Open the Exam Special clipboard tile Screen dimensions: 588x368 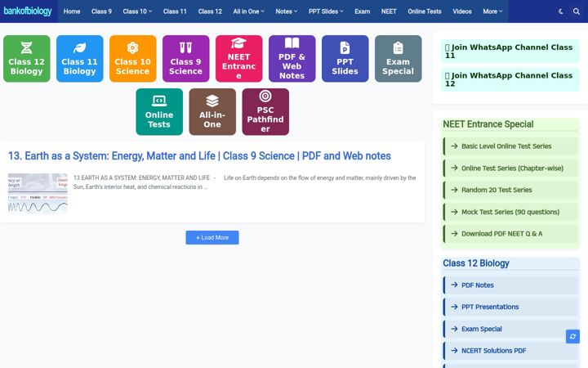(399, 59)
